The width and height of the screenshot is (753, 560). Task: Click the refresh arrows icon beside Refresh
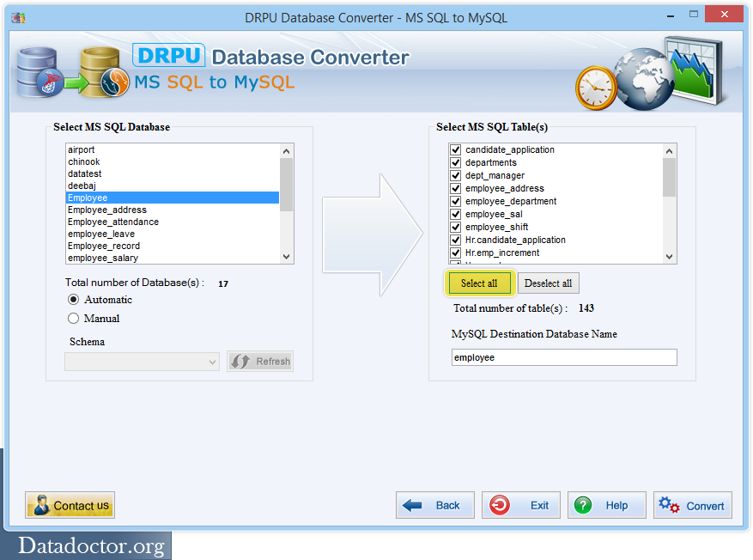pos(240,362)
